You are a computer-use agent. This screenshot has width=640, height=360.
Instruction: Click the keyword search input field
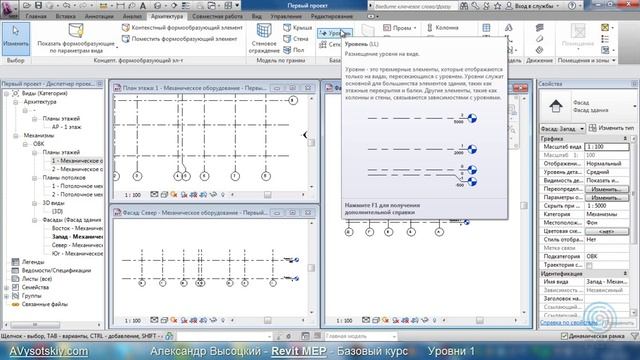(x=416, y=6)
